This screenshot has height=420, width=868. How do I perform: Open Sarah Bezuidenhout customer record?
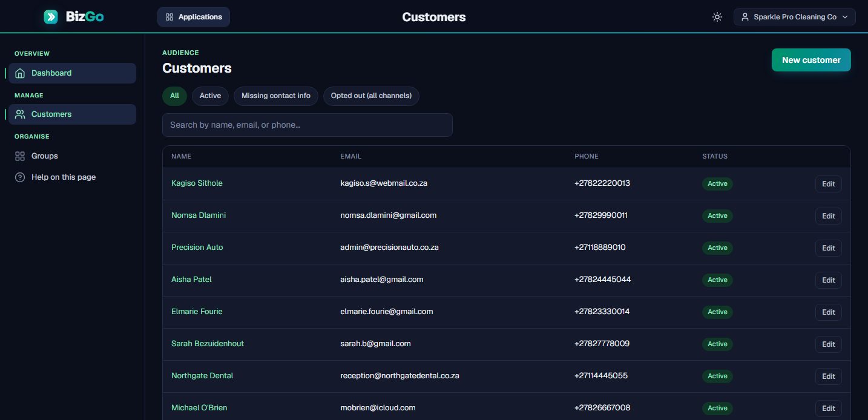[x=208, y=344]
